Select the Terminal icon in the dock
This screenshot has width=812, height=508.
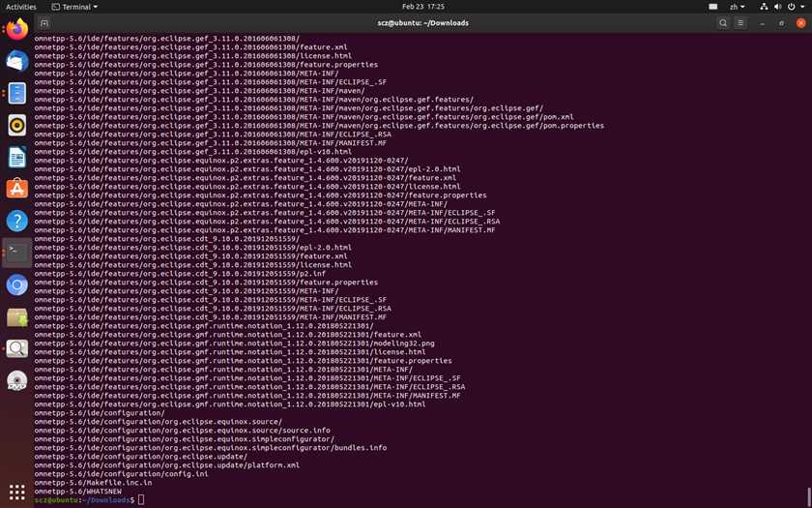pos(17,253)
